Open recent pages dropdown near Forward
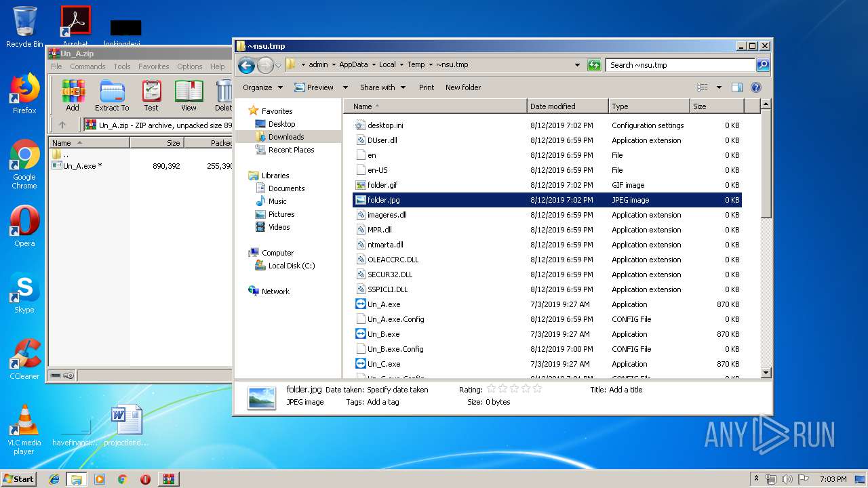This screenshot has height=488, width=868. tap(278, 65)
